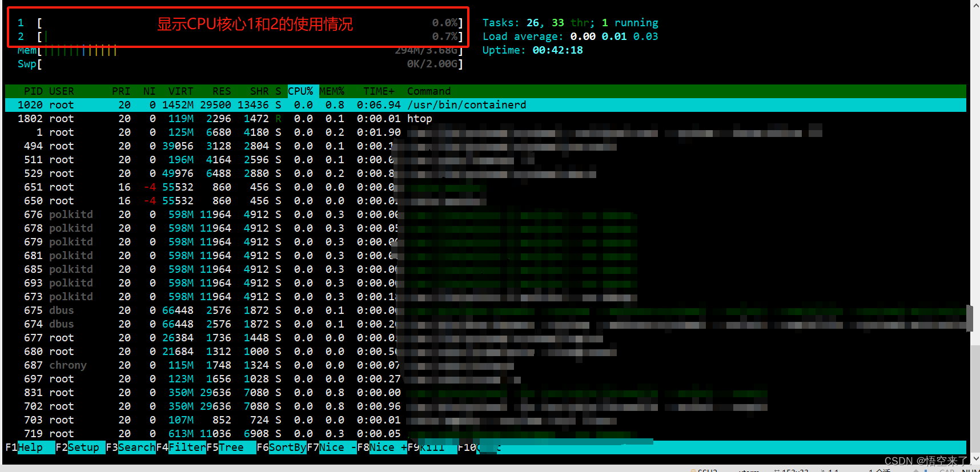The width and height of the screenshot is (980, 472).
Task: Click the Mem usage meter bar
Action: coord(240,50)
